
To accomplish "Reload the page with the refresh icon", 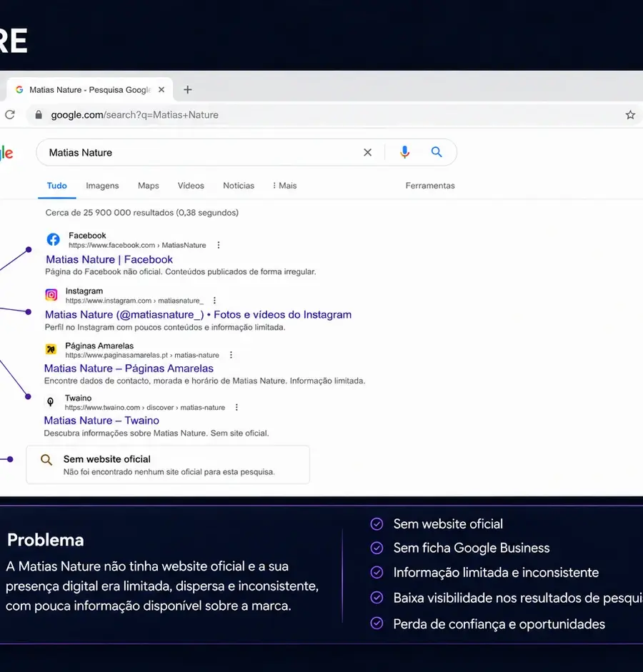I will click(10, 114).
